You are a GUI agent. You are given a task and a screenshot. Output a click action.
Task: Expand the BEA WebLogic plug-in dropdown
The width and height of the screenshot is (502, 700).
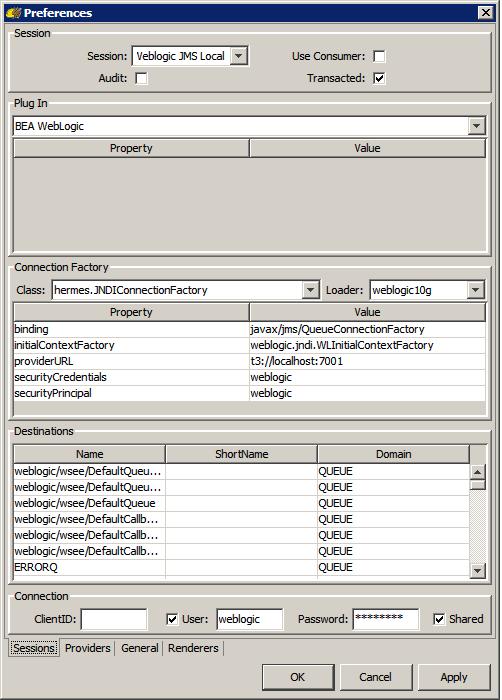click(477, 126)
